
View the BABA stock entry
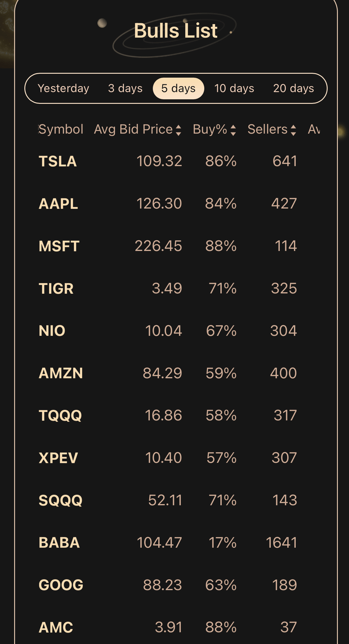pos(59,543)
